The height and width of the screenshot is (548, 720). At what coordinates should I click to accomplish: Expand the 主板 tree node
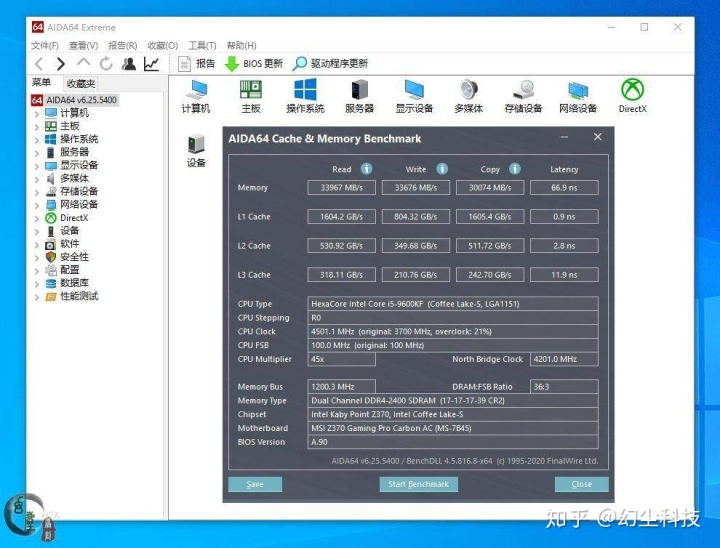(x=37, y=126)
